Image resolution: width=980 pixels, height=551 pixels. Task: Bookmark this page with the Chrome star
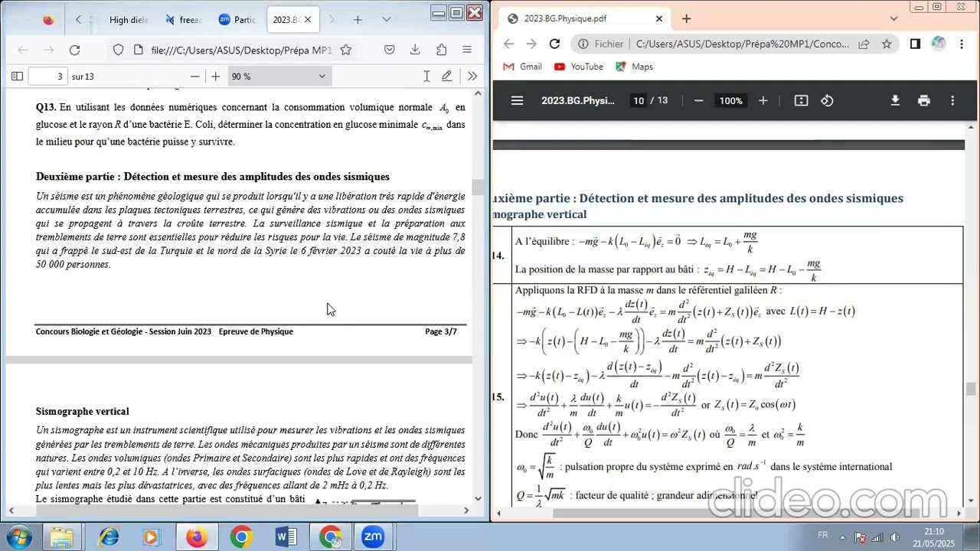coord(887,44)
